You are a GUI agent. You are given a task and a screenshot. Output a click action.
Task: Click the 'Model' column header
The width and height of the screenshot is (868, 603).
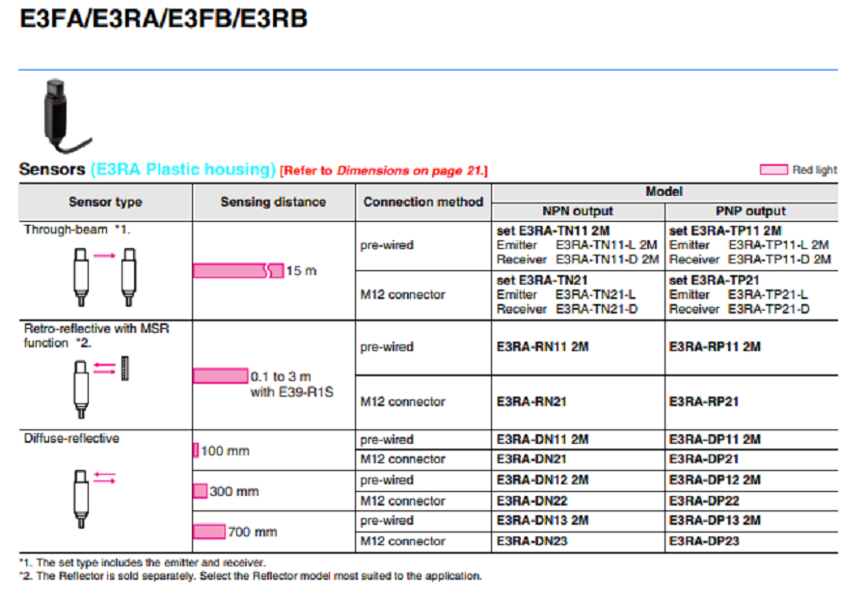pos(664,192)
